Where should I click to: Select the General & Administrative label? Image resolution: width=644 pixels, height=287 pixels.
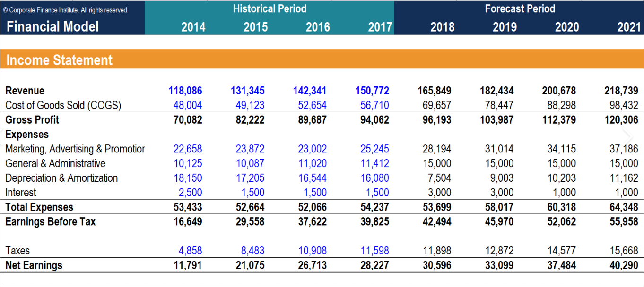pyautogui.click(x=55, y=164)
